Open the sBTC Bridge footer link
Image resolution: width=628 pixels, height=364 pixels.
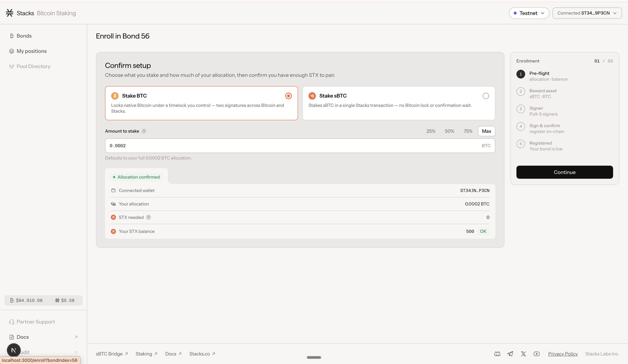[112, 354]
